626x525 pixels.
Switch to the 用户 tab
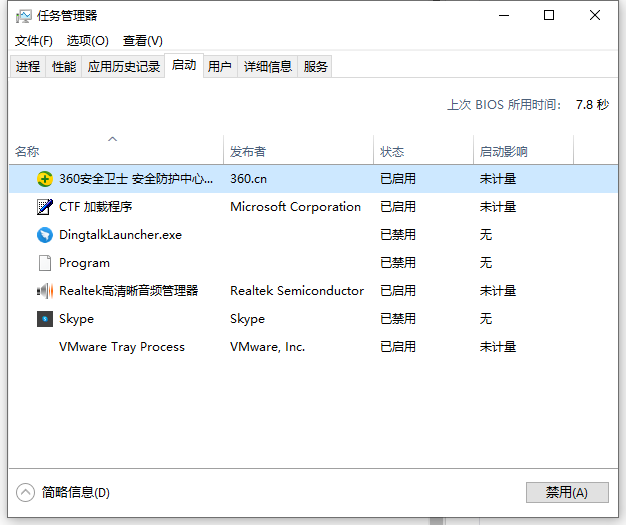[x=220, y=66]
